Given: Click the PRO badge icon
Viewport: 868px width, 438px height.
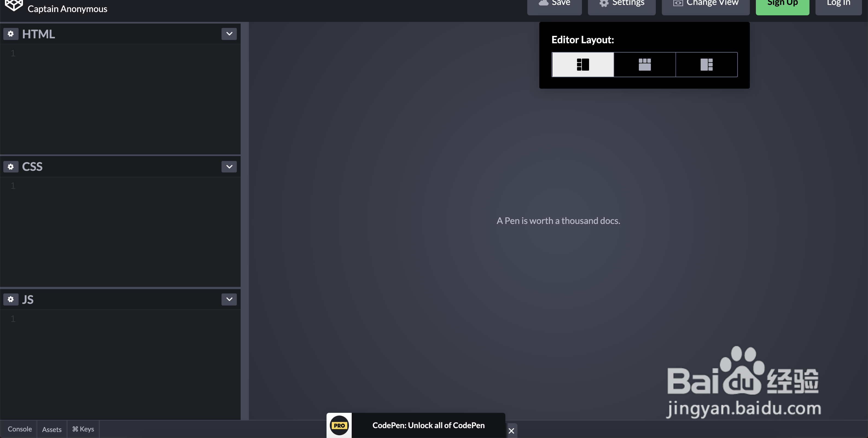Looking at the screenshot, I should 339,425.
